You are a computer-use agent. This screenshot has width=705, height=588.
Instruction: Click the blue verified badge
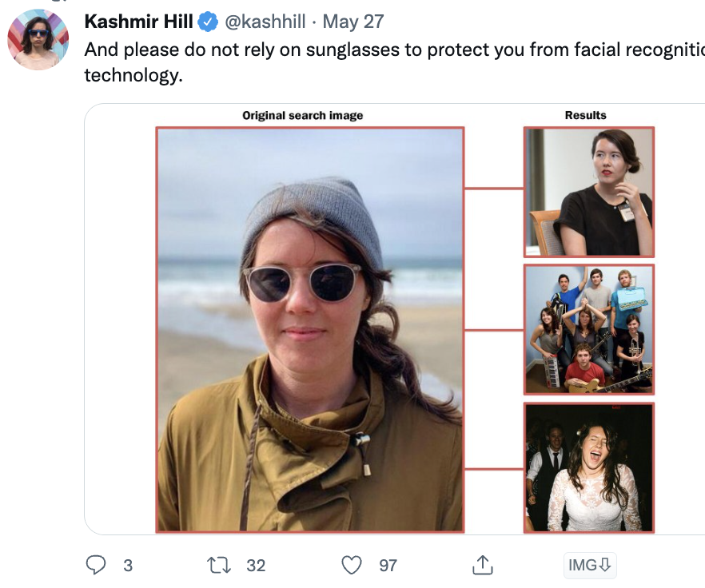(x=209, y=22)
